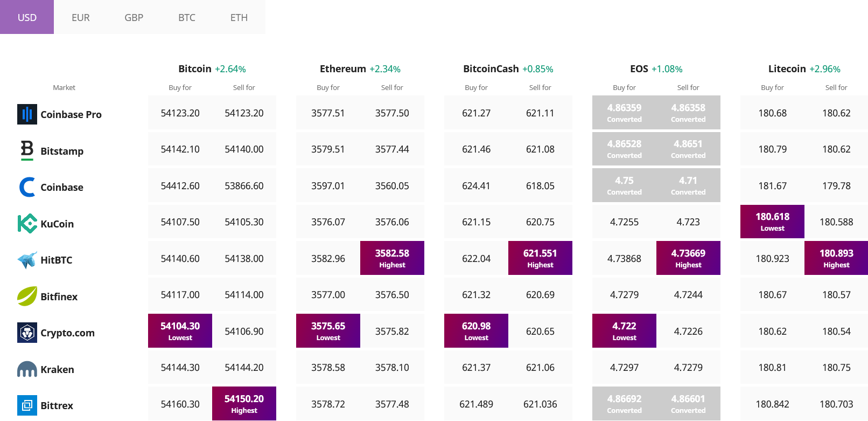Switch to the EUR currency tab
The width and height of the screenshot is (868, 421).
81,17
